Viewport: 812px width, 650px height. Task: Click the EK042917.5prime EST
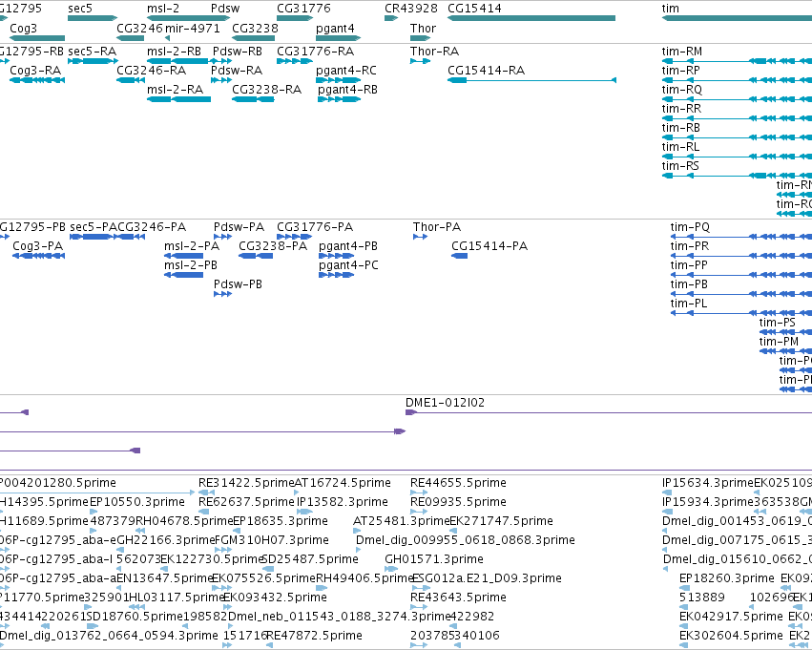click(684, 626)
